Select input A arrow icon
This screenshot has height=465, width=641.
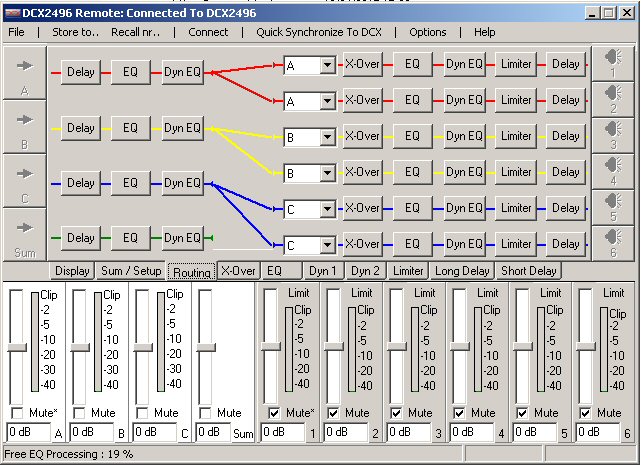[x=25, y=65]
